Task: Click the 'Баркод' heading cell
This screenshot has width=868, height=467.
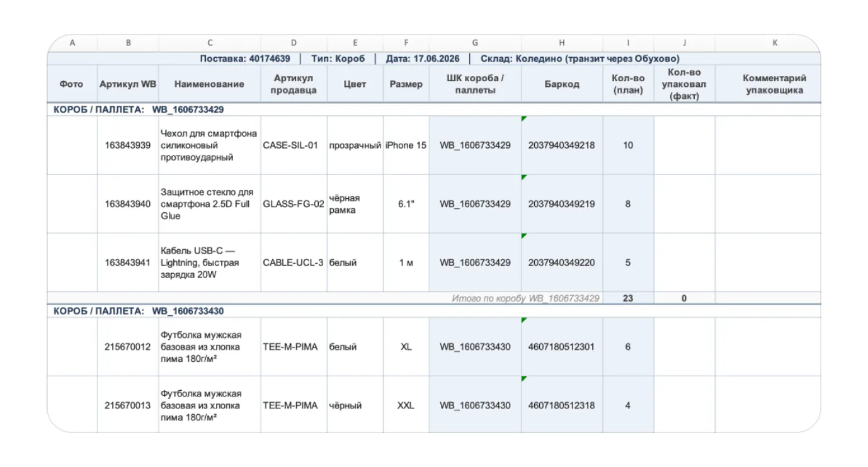Action: pos(562,84)
